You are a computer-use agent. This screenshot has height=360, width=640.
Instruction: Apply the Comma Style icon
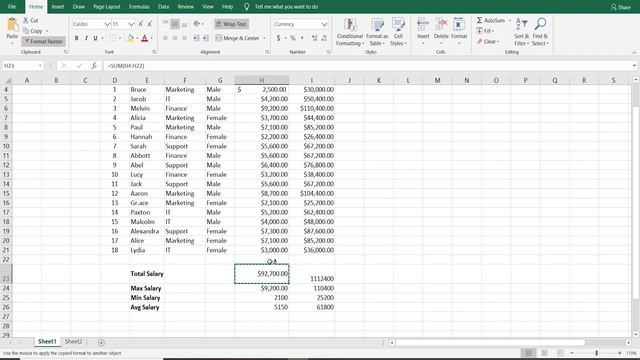(x=302, y=38)
